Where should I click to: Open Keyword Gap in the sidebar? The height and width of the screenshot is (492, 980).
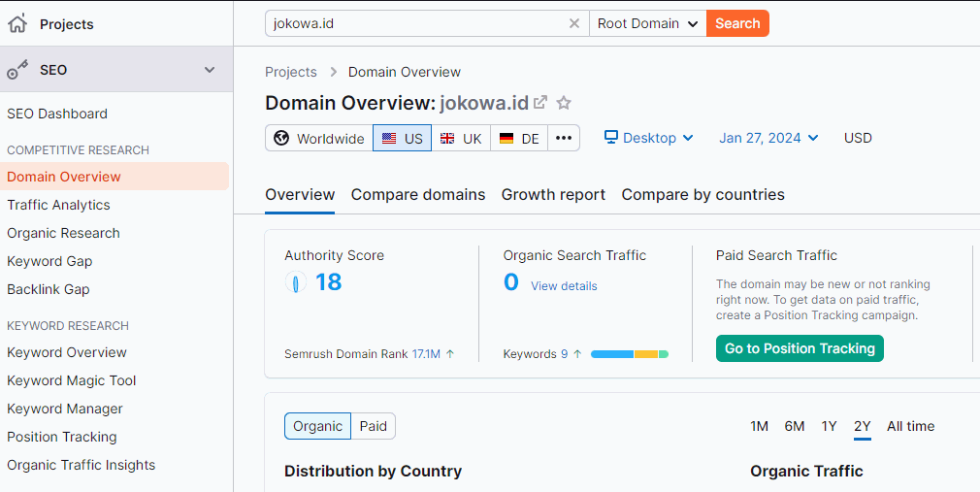(49, 261)
